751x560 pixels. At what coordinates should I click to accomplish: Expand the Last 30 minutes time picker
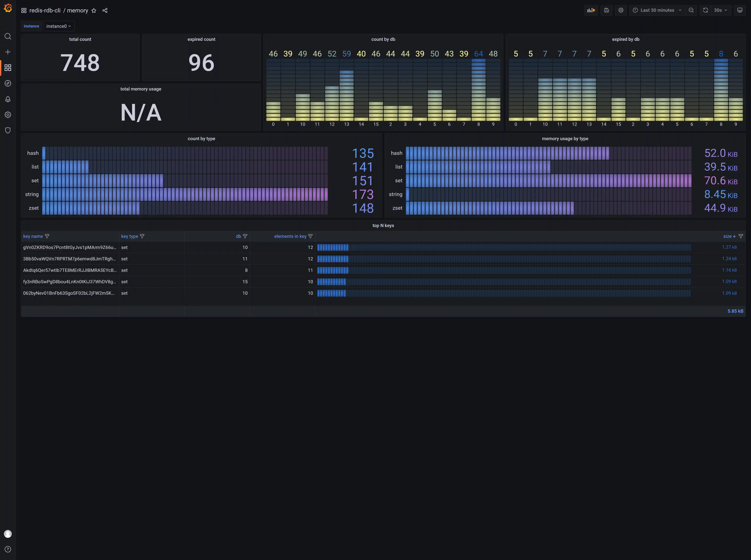tap(657, 10)
